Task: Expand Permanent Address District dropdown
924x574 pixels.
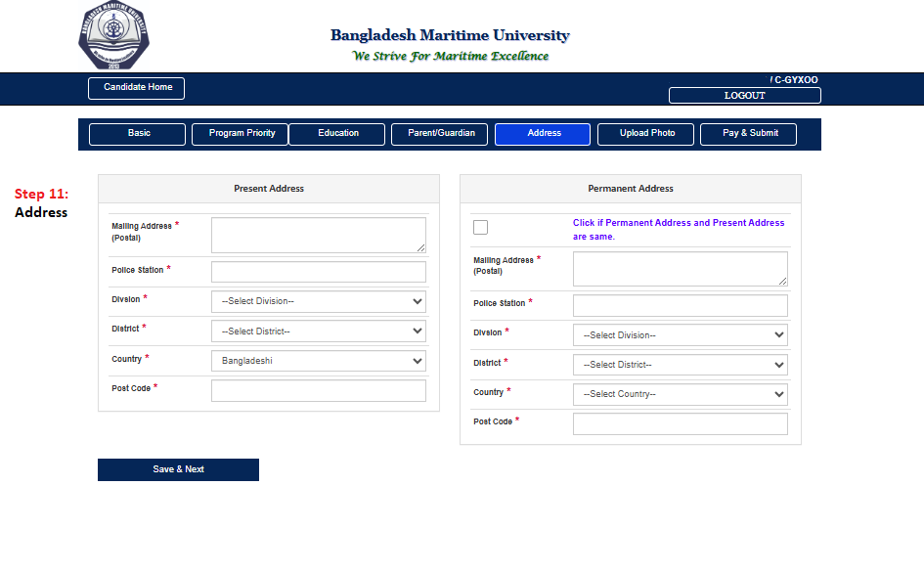Action: [x=680, y=365]
